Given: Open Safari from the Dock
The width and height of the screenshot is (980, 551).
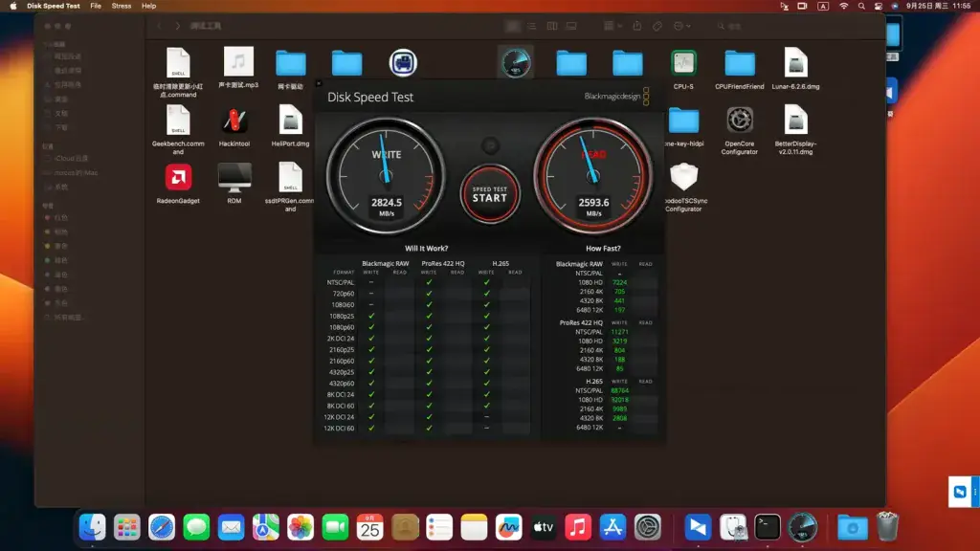Looking at the screenshot, I should 162,527.
